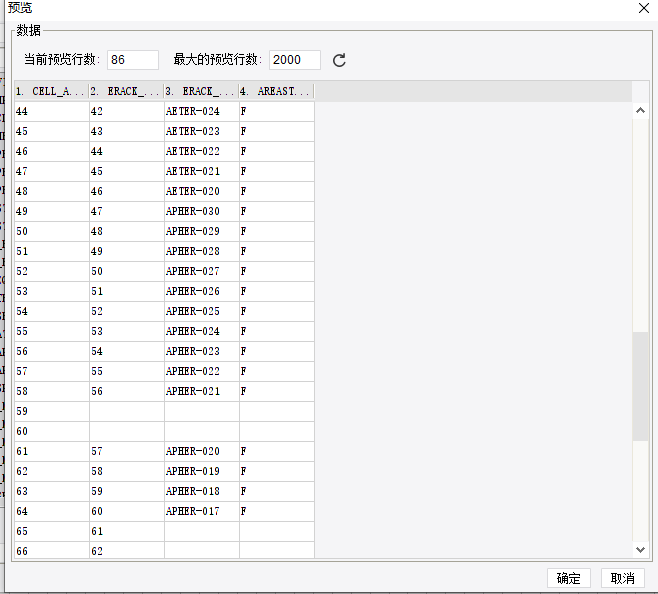Focus the 当前预览行数 field showing 86
658x594 pixels.
click(x=133, y=60)
